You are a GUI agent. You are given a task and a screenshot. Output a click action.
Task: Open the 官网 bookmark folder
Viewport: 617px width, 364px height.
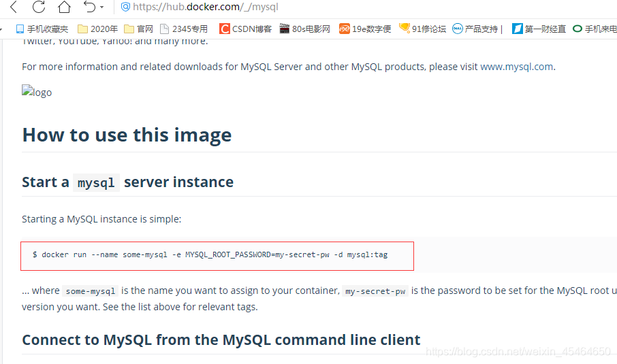point(138,29)
